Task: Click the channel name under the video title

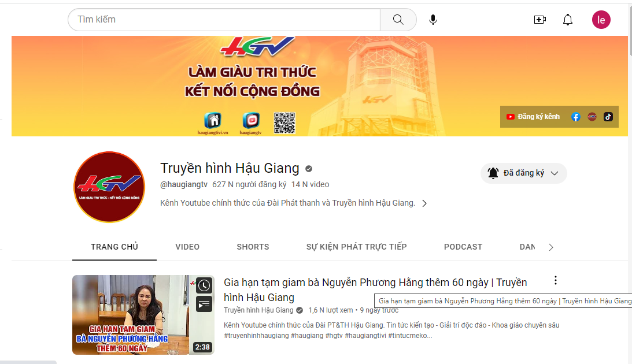Action: pyautogui.click(x=258, y=310)
